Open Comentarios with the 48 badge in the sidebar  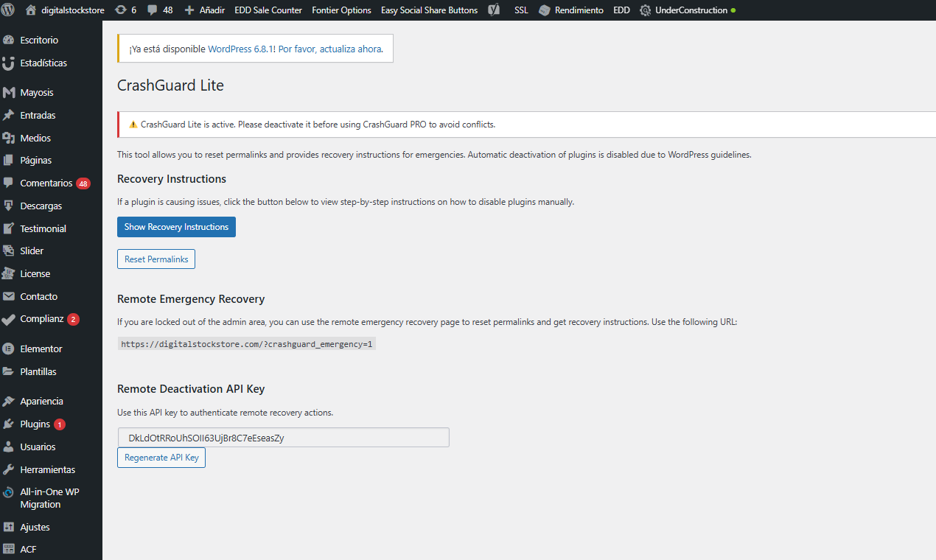[51, 183]
